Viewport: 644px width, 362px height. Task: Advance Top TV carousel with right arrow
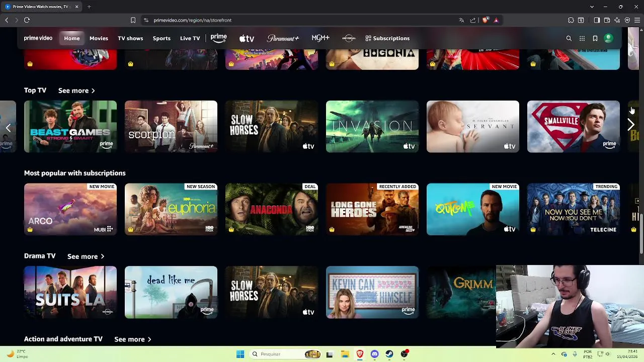[x=631, y=126]
